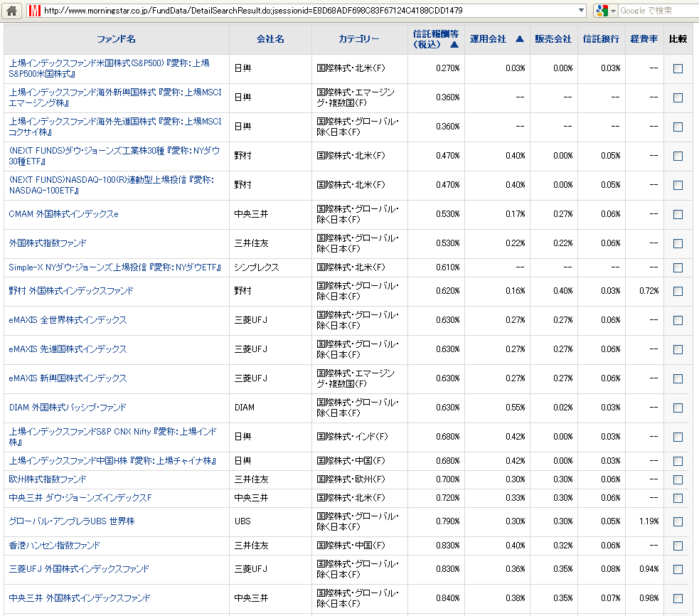The image size is (699, 616).
Task: Toggle compare checkbox for 香港ハンセン指数ファンド
Action: [x=678, y=546]
